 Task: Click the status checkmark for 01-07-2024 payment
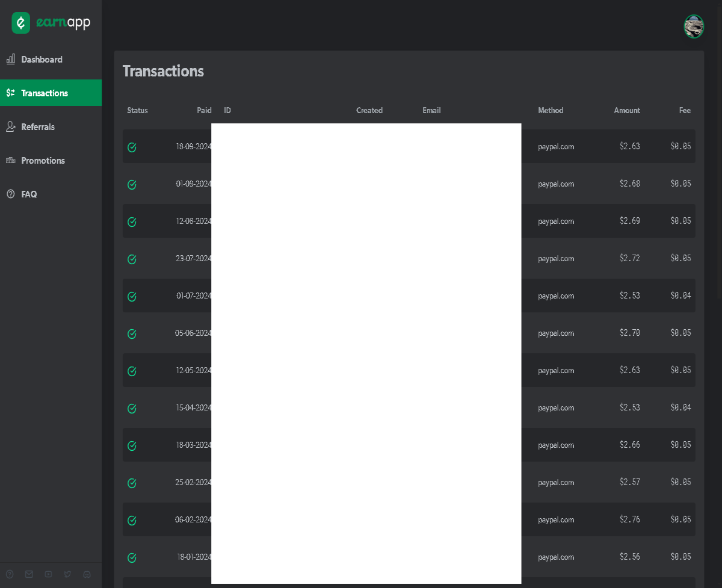coord(132,297)
